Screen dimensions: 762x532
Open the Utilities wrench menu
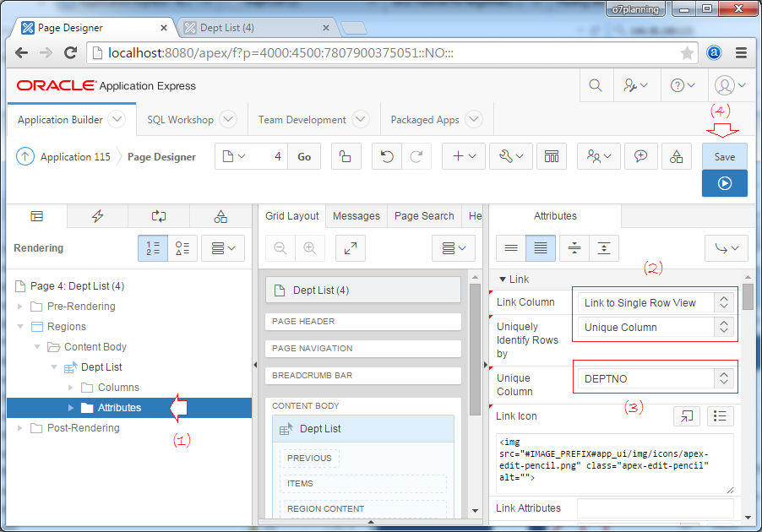(x=511, y=156)
